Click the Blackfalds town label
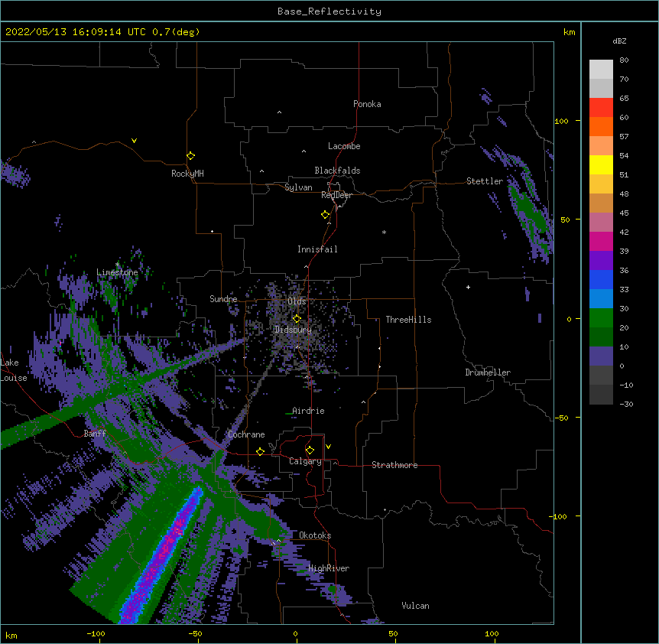 [x=337, y=171]
